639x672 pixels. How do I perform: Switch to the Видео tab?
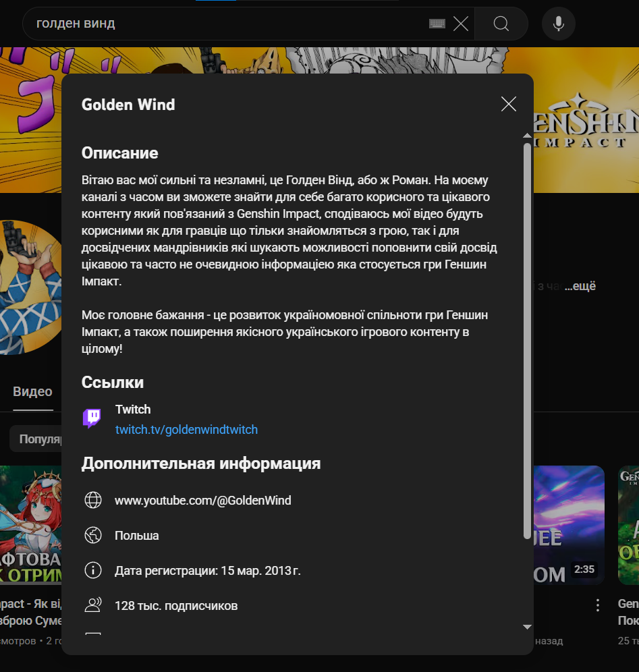coord(32,391)
